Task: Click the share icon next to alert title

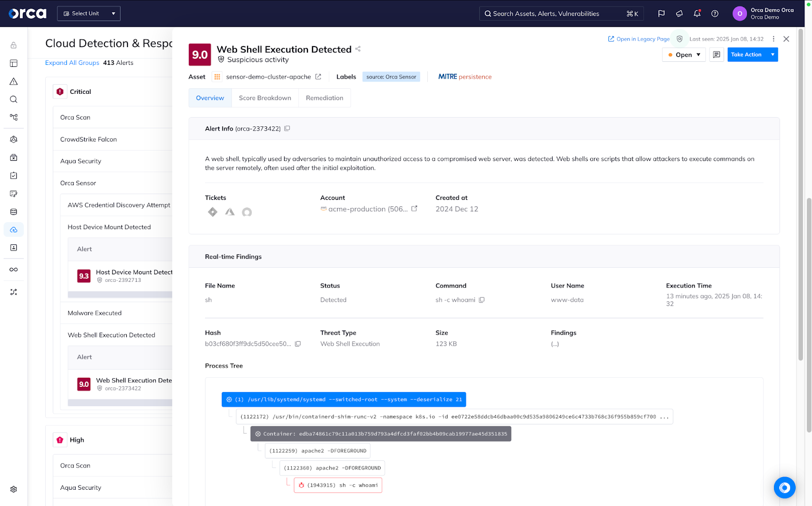Action: [x=358, y=49]
